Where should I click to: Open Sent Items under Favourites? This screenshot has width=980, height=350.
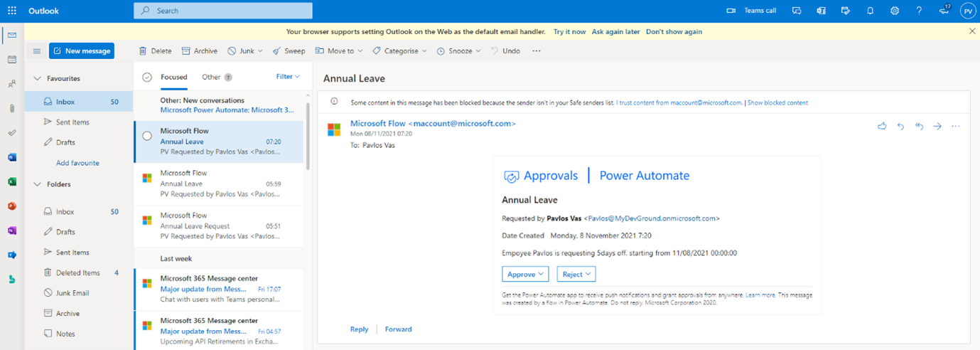(79, 122)
